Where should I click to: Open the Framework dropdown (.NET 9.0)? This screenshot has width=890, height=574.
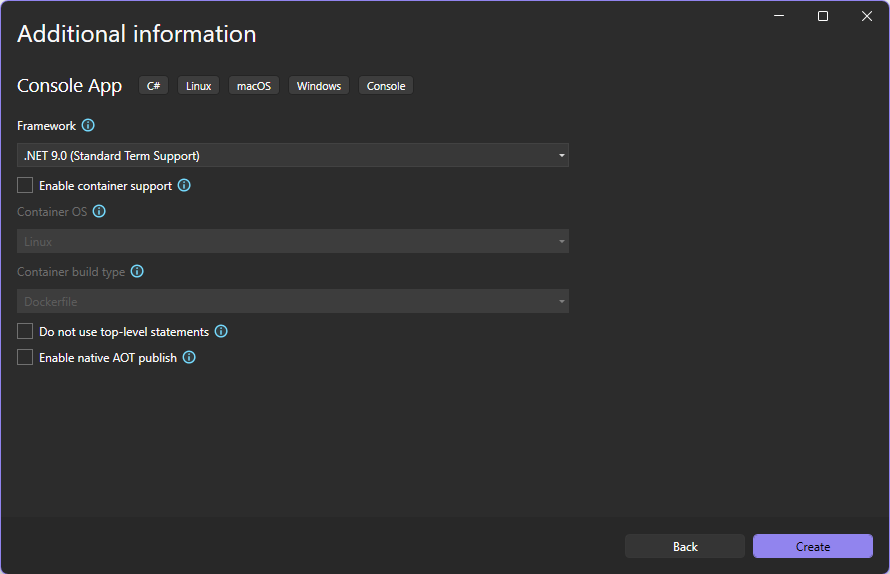click(x=293, y=155)
